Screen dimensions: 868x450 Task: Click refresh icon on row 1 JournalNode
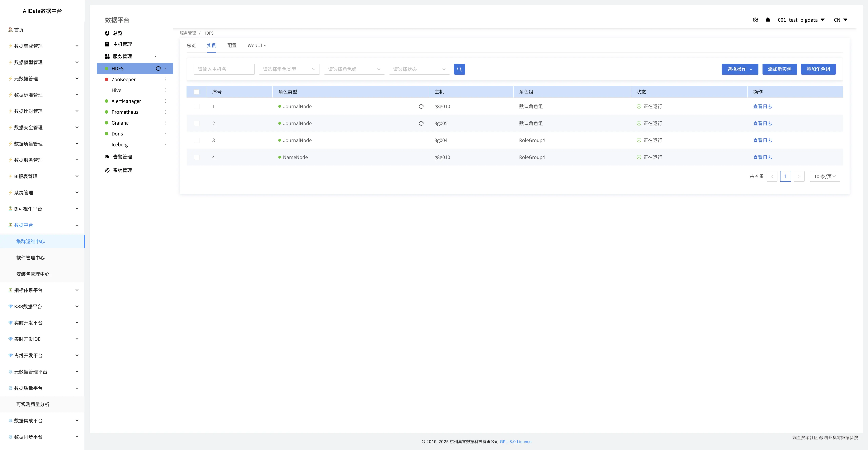coord(421,106)
